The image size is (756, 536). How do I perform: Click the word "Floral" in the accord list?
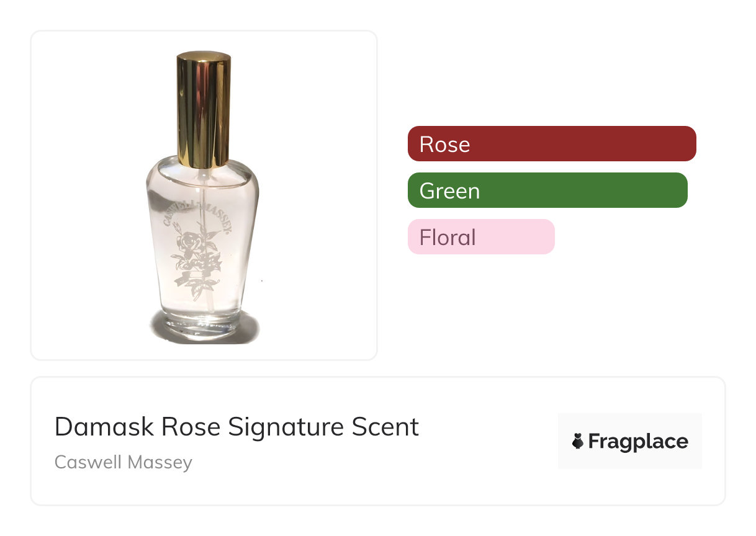[x=448, y=237]
